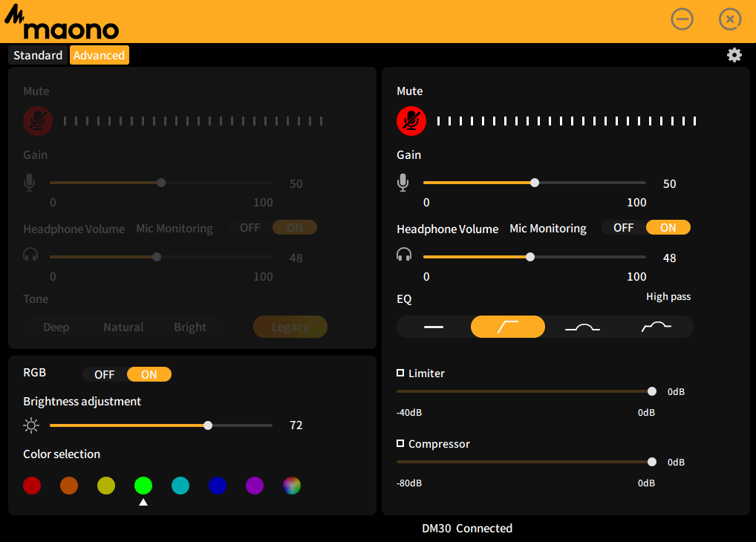The height and width of the screenshot is (542, 756).
Task: Switch to the Advanced tab
Action: (99, 55)
